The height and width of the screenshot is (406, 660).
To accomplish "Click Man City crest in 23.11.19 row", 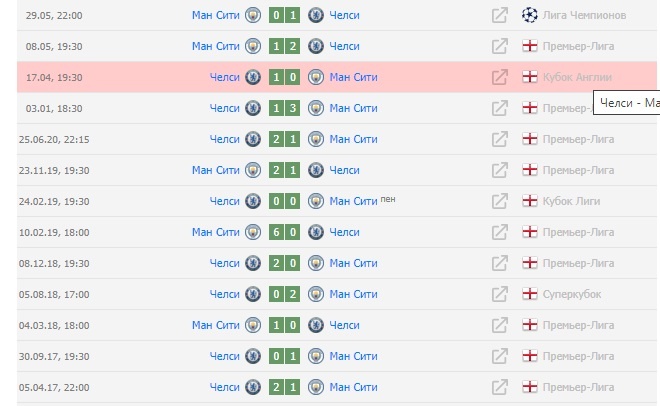I will 253,170.
